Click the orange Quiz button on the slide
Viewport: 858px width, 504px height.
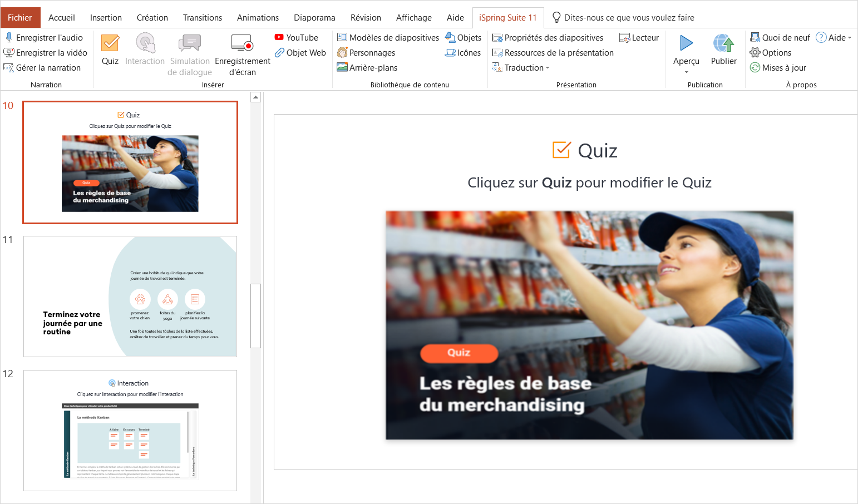click(x=459, y=353)
